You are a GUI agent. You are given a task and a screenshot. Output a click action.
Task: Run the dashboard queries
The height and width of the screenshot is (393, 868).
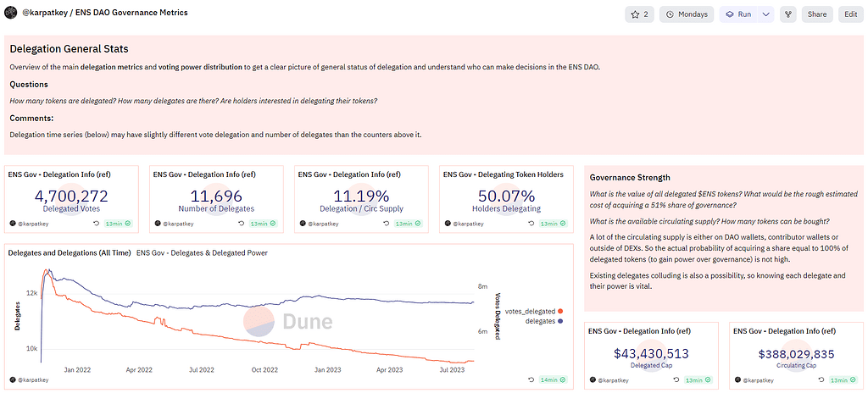point(738,14)
